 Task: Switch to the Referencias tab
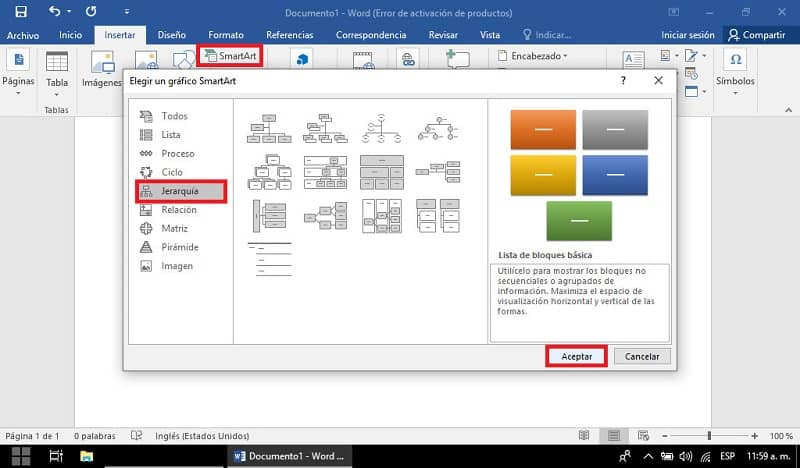coord(290,35)
